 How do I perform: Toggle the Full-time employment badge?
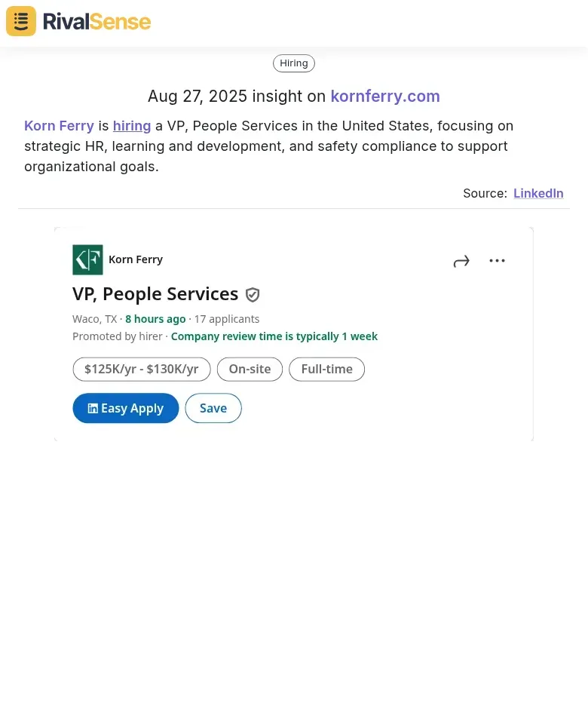326,369
